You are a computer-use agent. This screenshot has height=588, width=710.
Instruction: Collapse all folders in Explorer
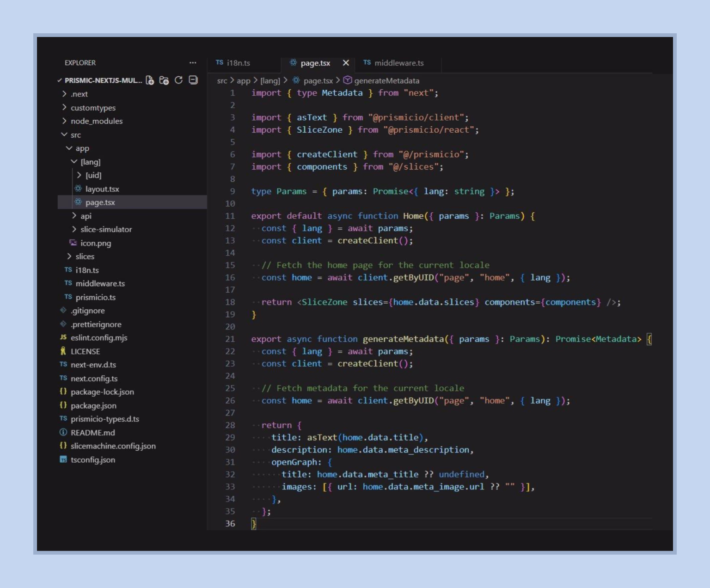193,80
